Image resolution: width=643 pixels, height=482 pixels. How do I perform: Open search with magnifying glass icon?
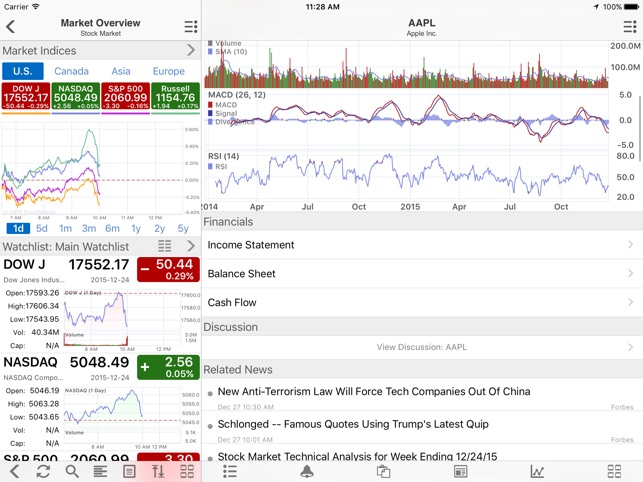[x=72, y=471]
